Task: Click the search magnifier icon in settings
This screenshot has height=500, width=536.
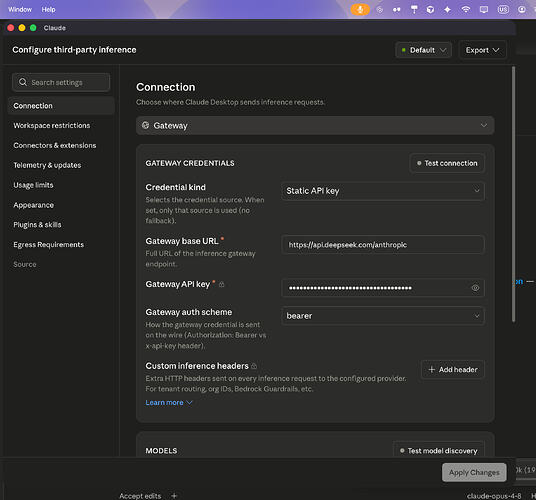Action: click(x=23, y=82)
